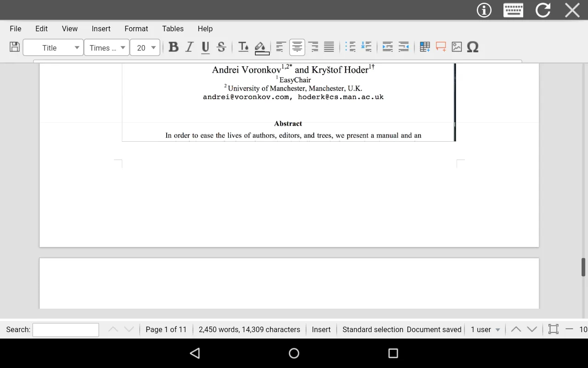Tap the Android Back button
Screen dimensions: 588x368
195,353
